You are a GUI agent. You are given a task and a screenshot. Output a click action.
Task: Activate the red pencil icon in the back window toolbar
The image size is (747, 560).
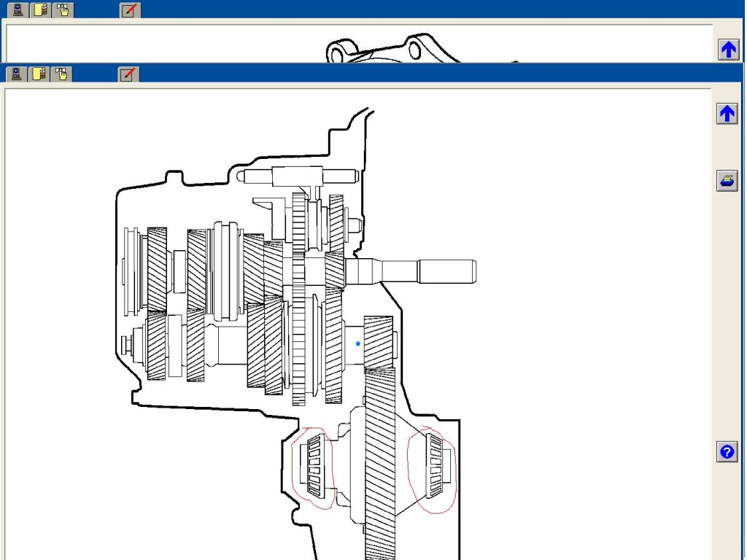coord(130,9)
